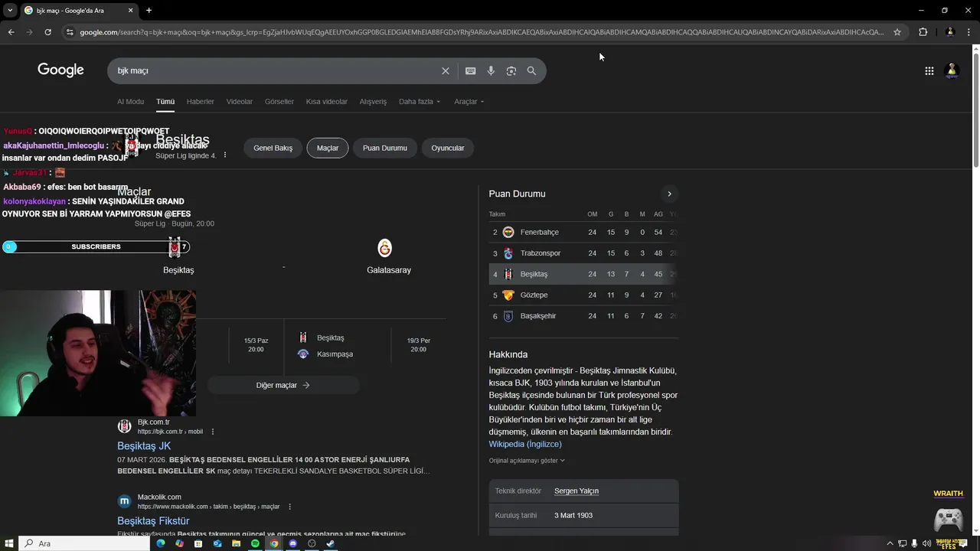This screenshot has height=551, width=980.
Task: Open the Windows Start menu
Action: coord(9,543)
